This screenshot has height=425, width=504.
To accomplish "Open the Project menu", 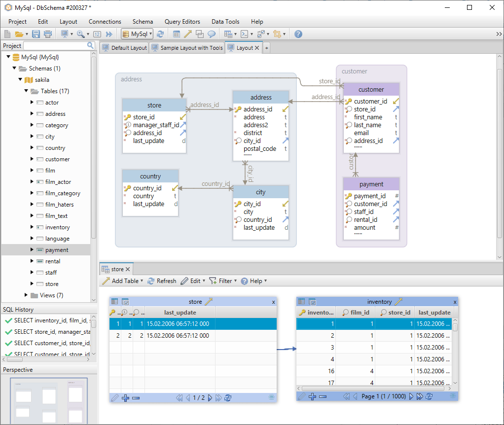I will [x=17, y=22].
